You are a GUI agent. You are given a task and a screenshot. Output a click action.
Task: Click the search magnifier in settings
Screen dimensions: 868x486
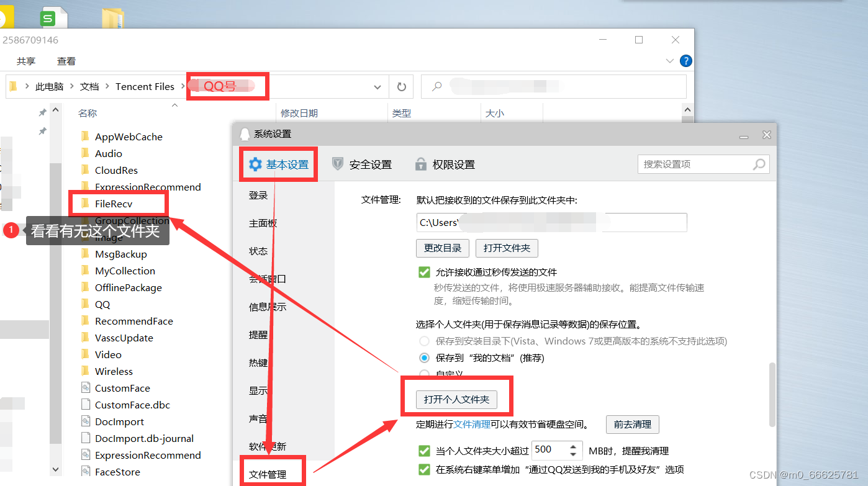[759, 164]
